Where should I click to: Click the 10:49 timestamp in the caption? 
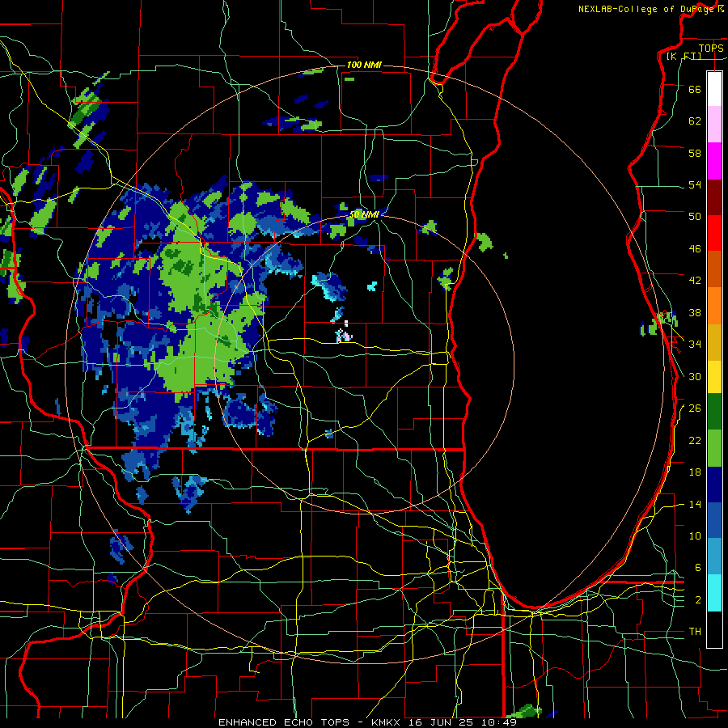coord(500,722)
